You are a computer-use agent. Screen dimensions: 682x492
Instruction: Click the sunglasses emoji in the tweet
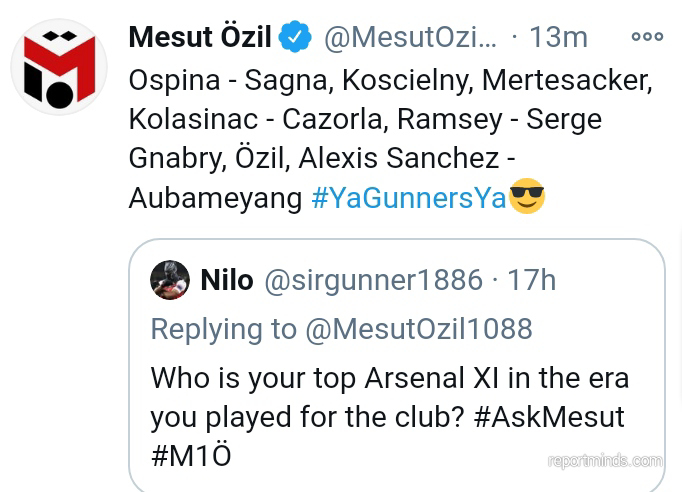coord(527,196)
